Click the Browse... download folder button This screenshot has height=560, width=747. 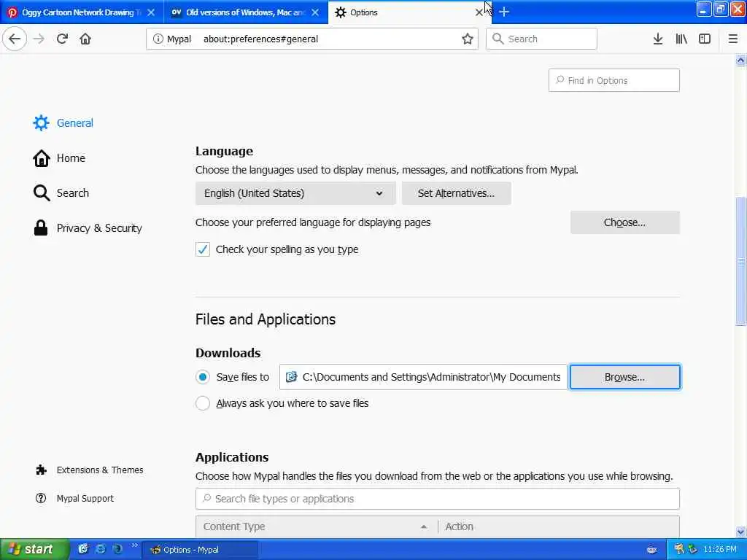click(624, 377)
